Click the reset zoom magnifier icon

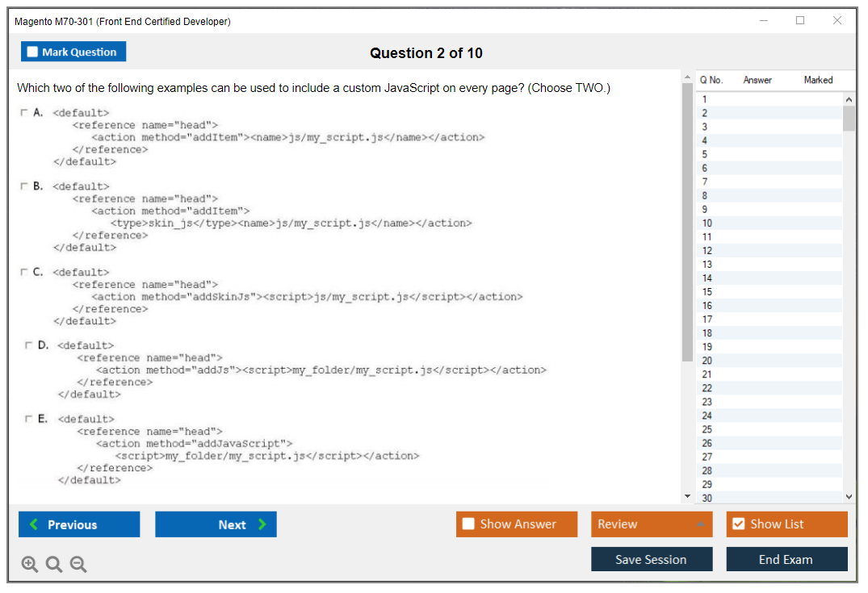click(x=54, y=565)
